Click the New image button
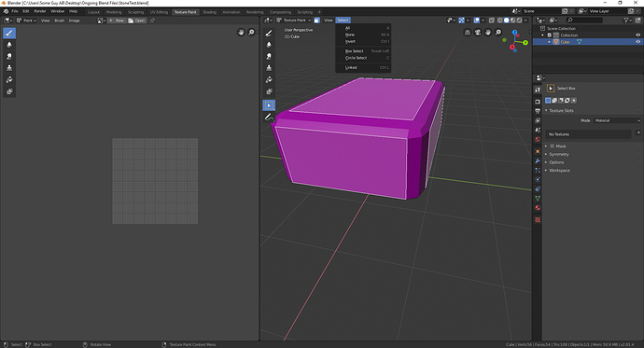644x348 pixels. tap(117, 21)
